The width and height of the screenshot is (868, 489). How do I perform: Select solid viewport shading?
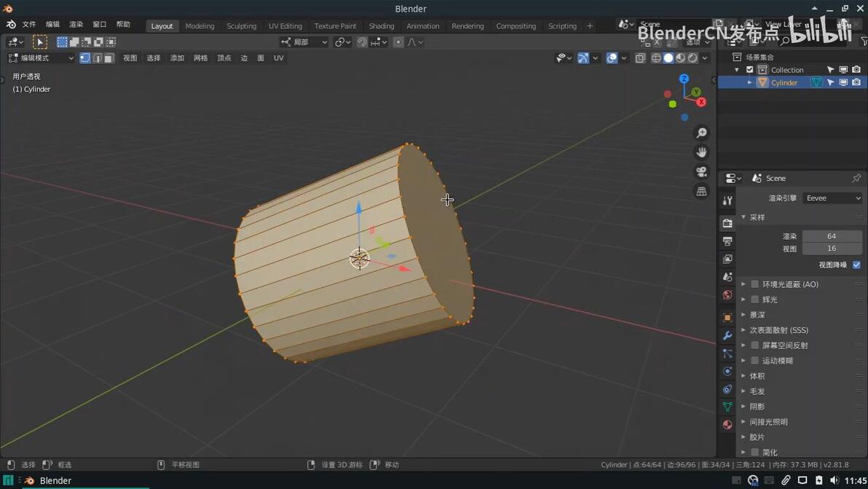click(668, 58)
